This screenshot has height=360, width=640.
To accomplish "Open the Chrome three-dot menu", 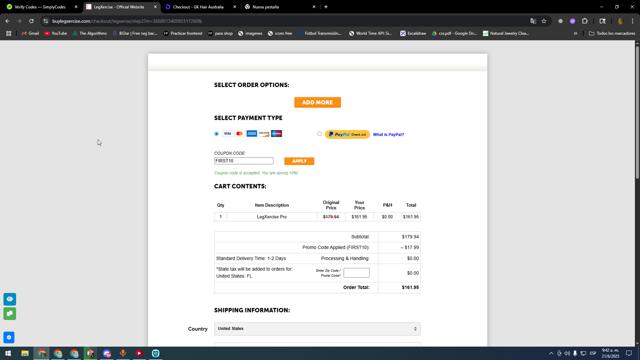I will (632, 21).
